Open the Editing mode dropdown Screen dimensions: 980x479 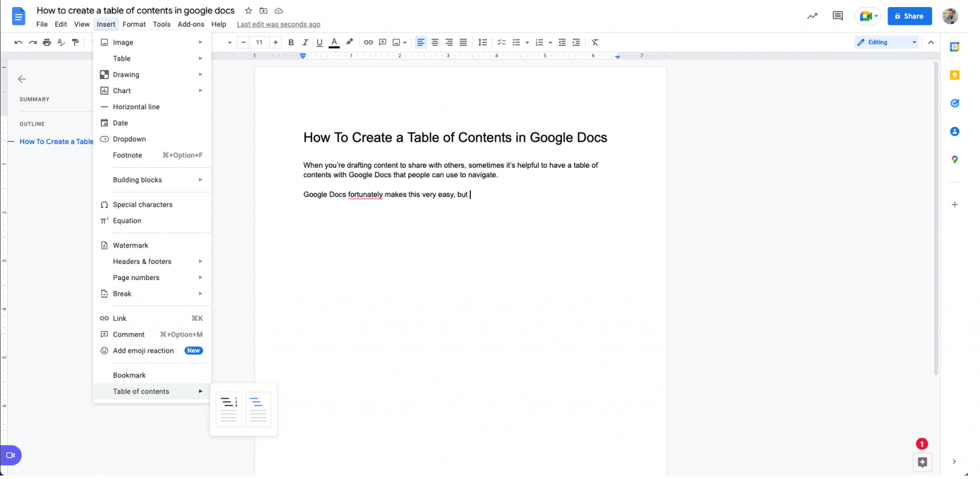tap(886, 43)
